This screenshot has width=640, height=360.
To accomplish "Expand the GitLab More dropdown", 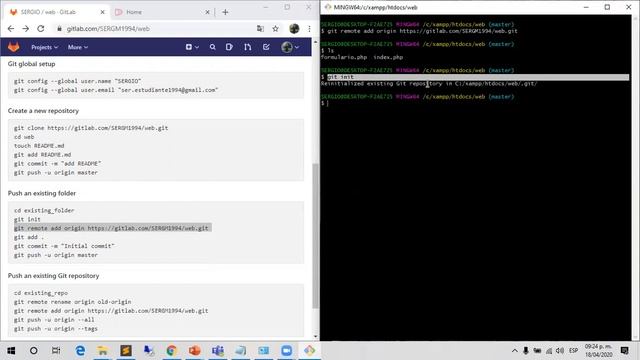I will pyautogui.click(x=78, y=47).
